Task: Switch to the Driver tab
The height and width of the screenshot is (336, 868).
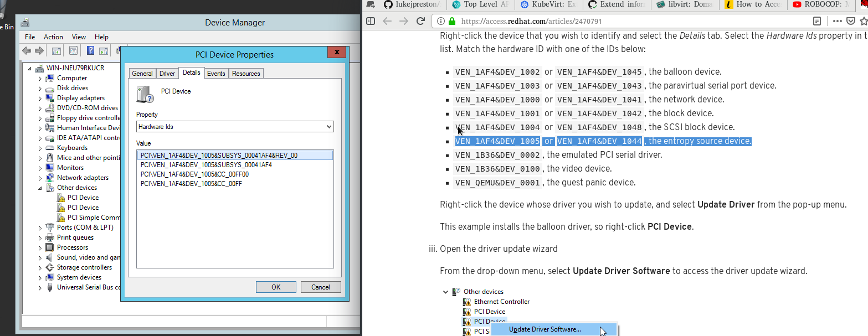Action: pos(167,74)
